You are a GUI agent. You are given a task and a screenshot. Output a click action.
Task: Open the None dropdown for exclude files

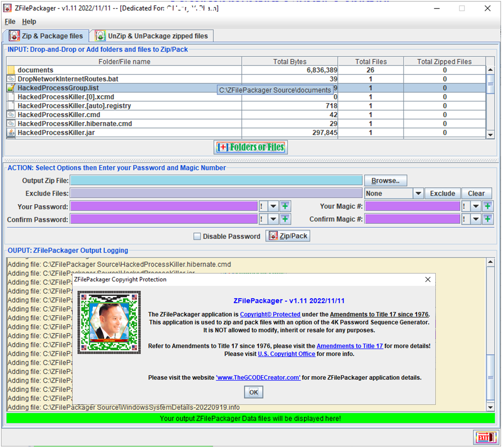[x=418, y=194]
